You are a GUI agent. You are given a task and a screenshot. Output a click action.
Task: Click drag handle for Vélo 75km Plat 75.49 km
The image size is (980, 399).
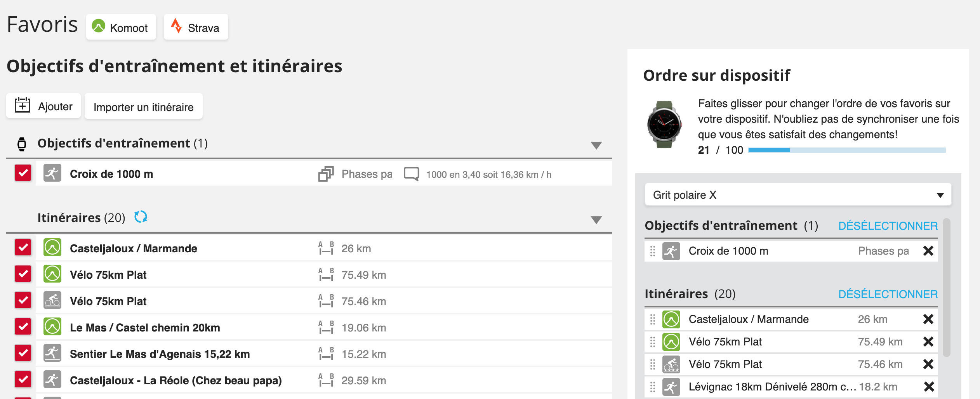pos(653,342)
